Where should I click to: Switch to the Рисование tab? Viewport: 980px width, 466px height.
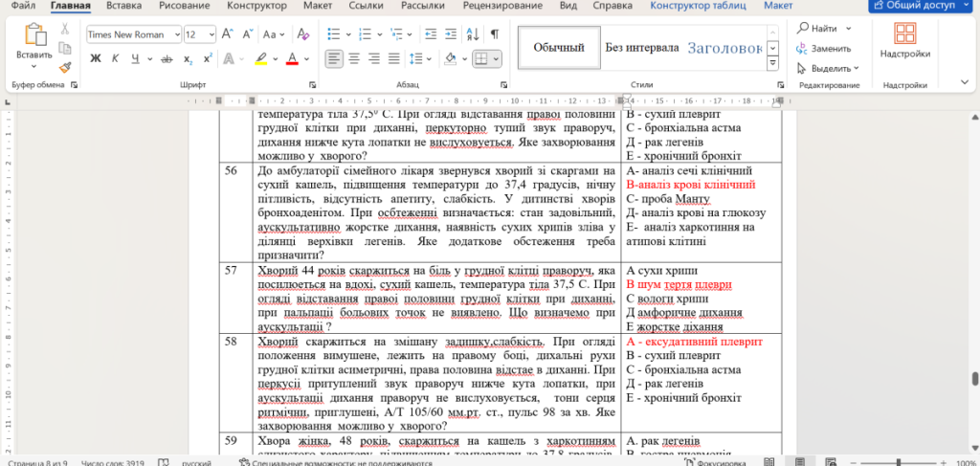[x=184, y=7]
